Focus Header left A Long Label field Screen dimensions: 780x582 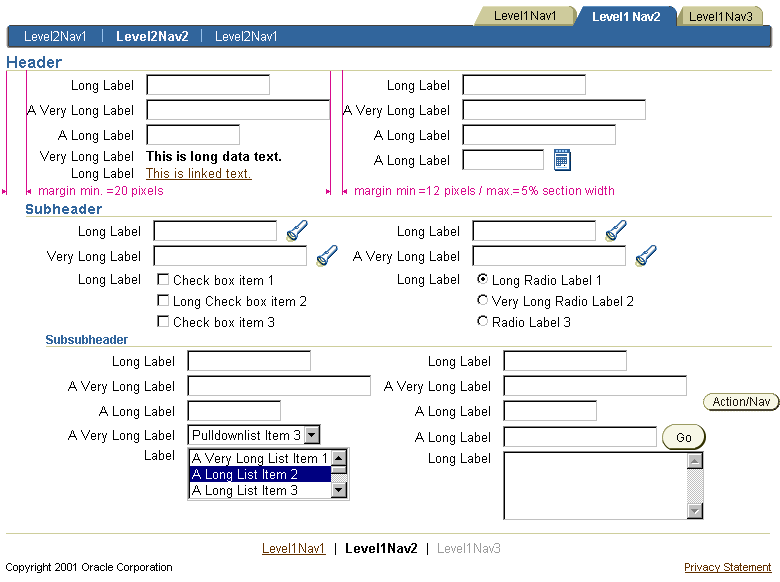click(193, 134)
